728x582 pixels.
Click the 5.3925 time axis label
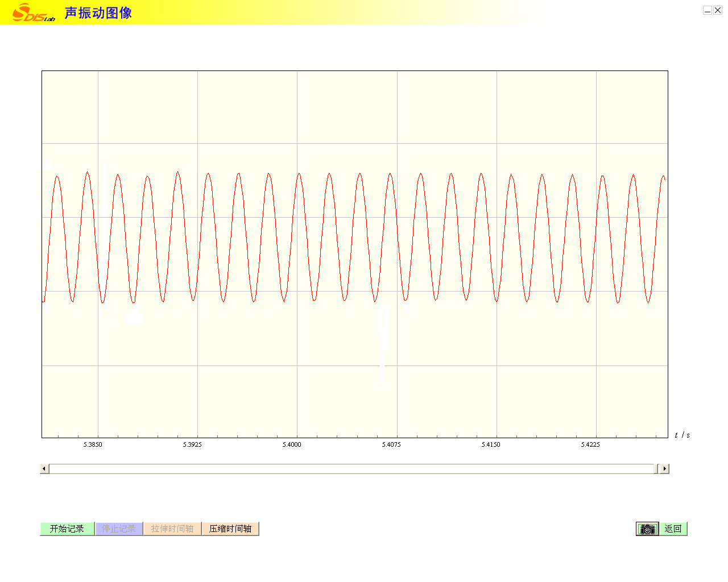pyautogui.click(x=192, y=444)
